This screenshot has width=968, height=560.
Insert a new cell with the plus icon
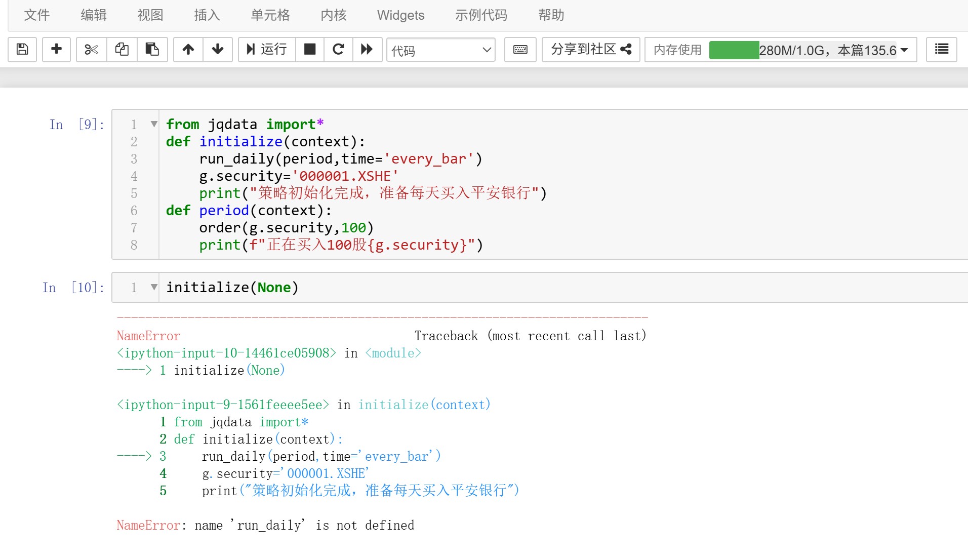click(56, 49)
